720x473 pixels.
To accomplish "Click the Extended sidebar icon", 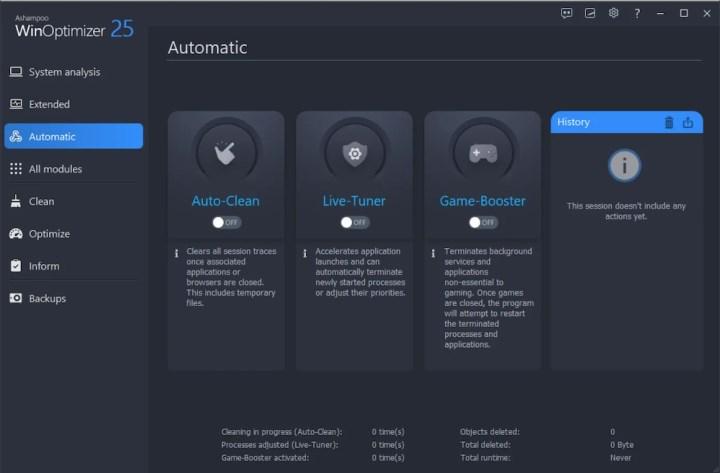I will coord(16,104).
